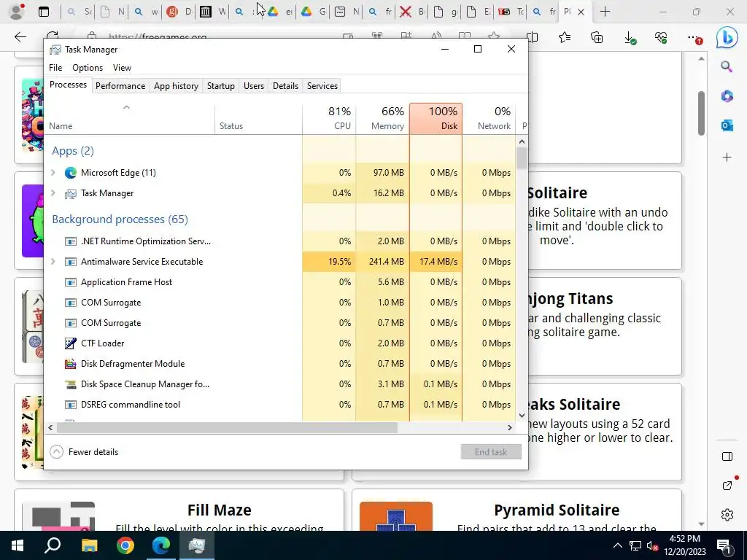Screen dimensions: 747x560
Task: Click the Application Frame Host icon
Action: click(x=71, y=282)
